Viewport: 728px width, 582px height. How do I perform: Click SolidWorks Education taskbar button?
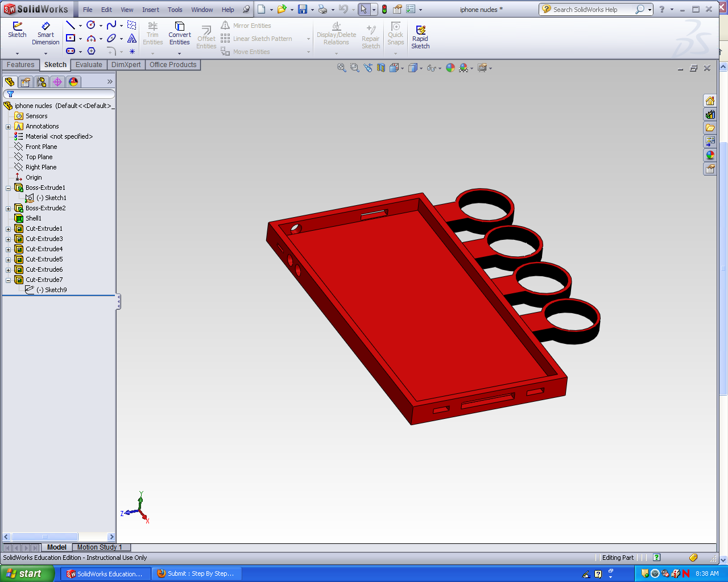[105, 573]
